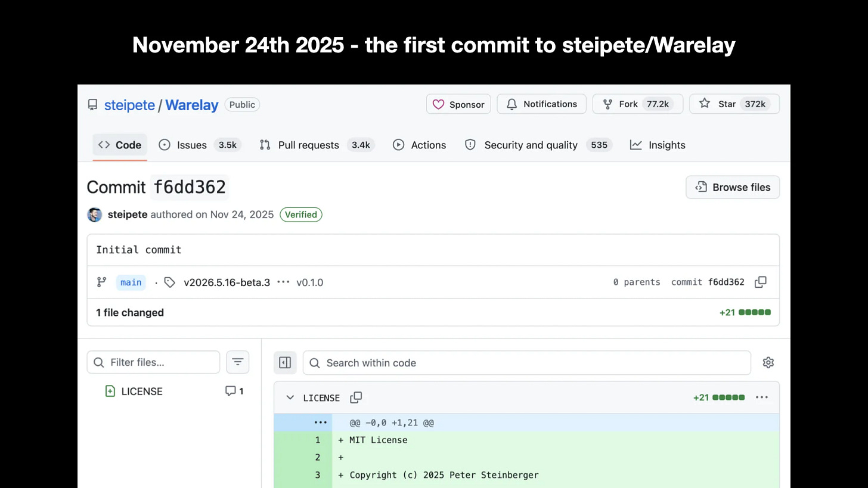Open the Security and quality tab
Image resolution: width=868 pixels, height=488 pixels.
click(539, 145)
